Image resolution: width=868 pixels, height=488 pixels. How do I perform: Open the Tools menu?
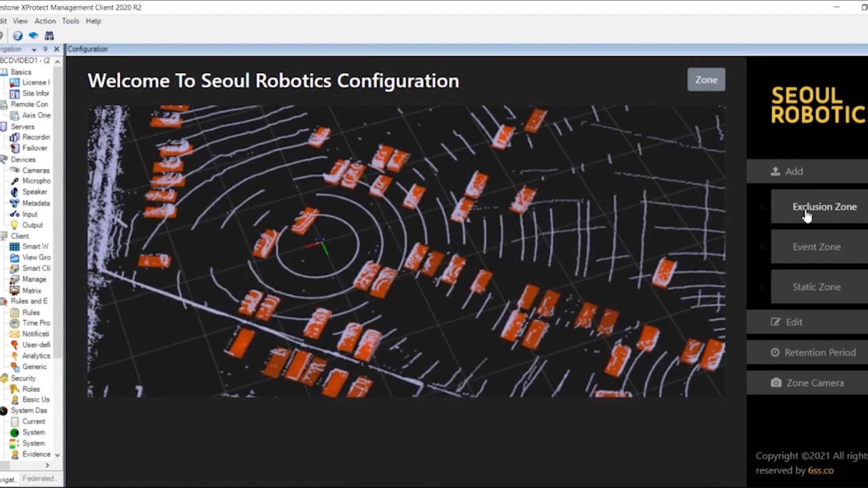pos(70,21)
